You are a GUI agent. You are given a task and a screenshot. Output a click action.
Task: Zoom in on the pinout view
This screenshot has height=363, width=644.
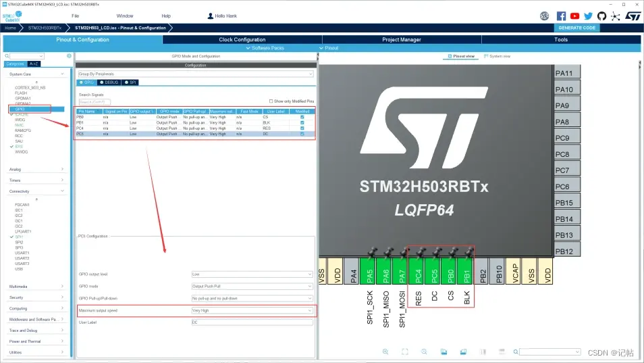click(x=385, y=352)
